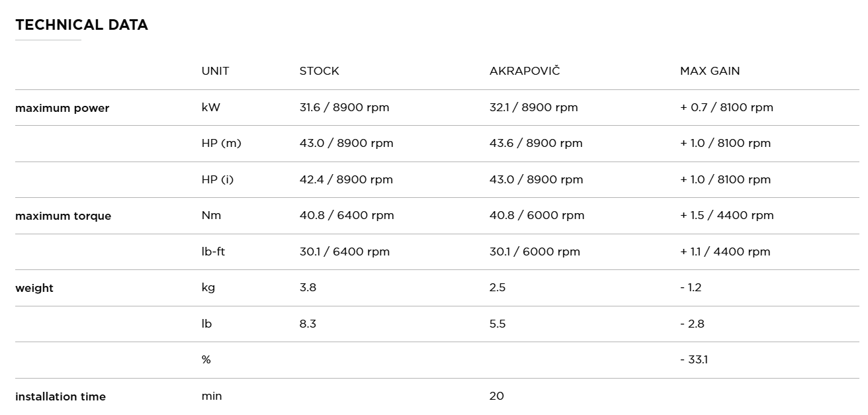Select the AKRAPOVIČ column header
Screen dimensions: 868x415
(x=524, y=71)
